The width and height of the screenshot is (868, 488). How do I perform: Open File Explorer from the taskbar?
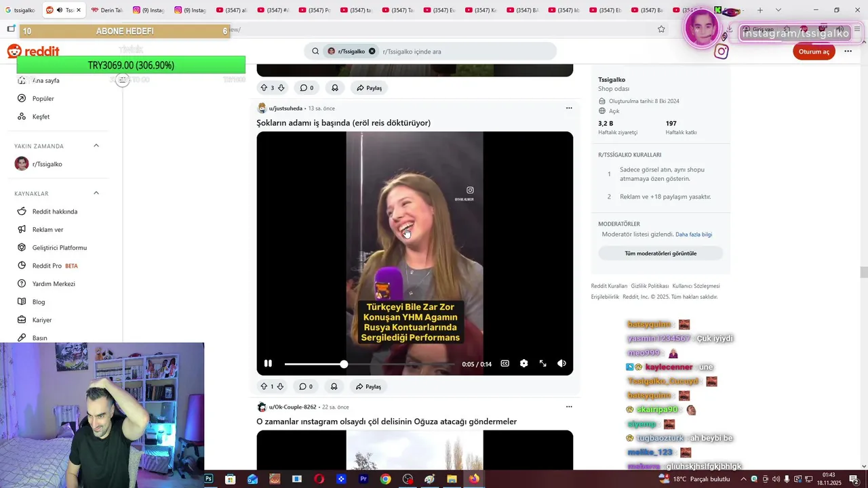[452, 479]
